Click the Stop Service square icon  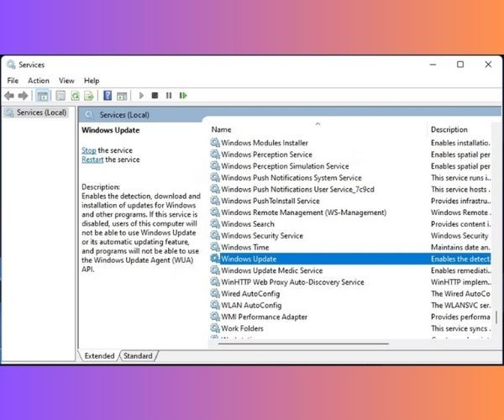coord(155,96)
